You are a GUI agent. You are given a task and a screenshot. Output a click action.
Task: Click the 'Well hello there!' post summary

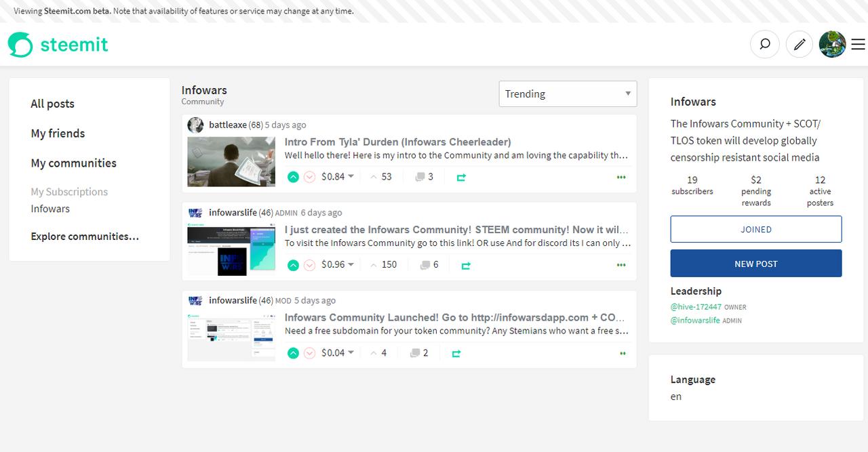click(x=456, y=155)
